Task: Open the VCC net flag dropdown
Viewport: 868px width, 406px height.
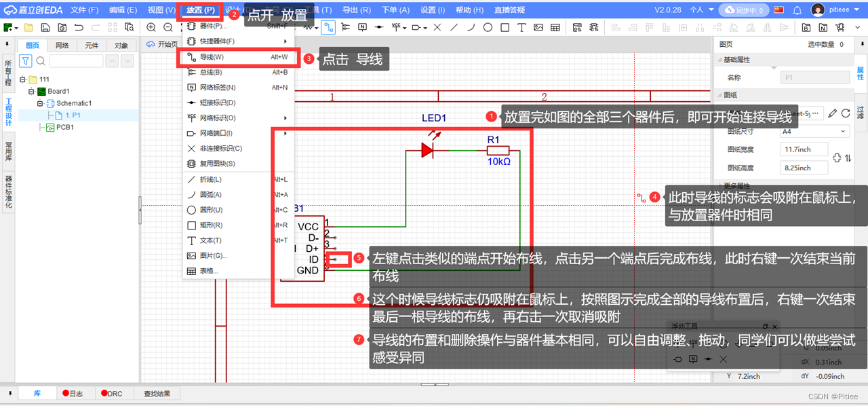Action: point(404,28)
